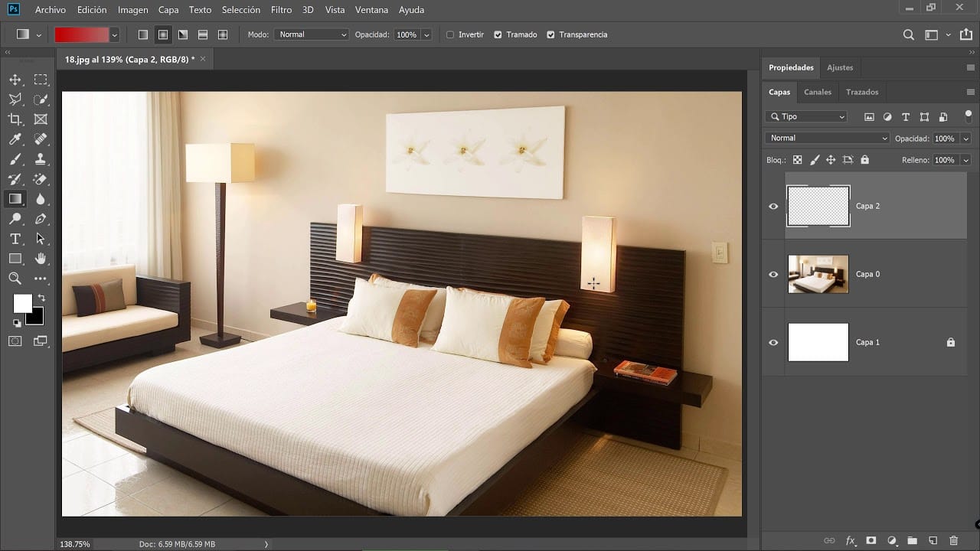The image size is (980, 551).
Task: Uncheck the Transparencia checkbox
Action: pyautogui.click(x=550, y=34)
